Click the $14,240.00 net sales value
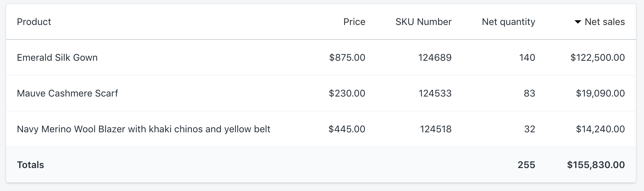Image resolution: width=644 pixels, height=191 pixels. (x=600, y=129)
